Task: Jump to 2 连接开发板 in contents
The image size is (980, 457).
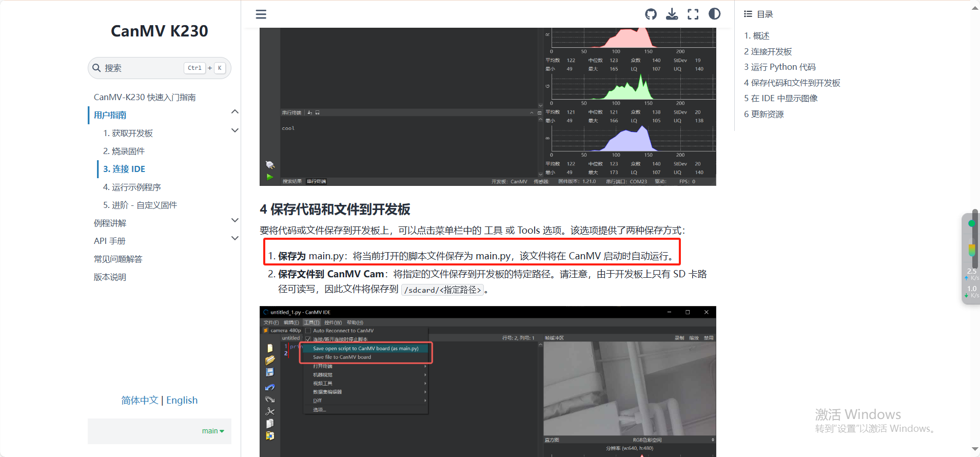Action: 768,51
